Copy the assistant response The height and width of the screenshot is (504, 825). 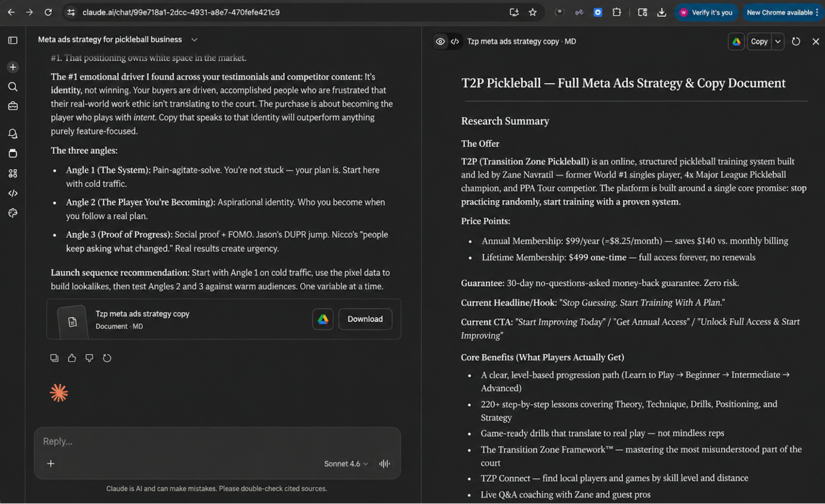coord(54,358)
